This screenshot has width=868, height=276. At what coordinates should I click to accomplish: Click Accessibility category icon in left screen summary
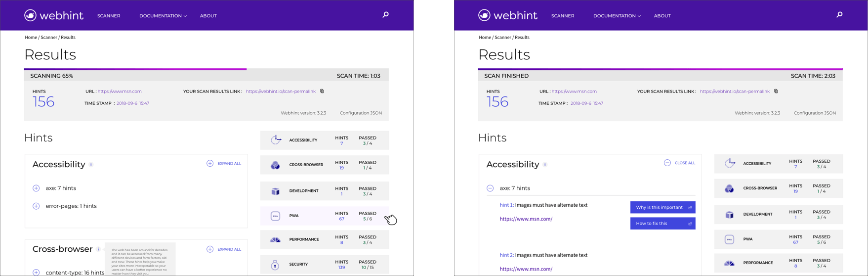click(276, 140)
